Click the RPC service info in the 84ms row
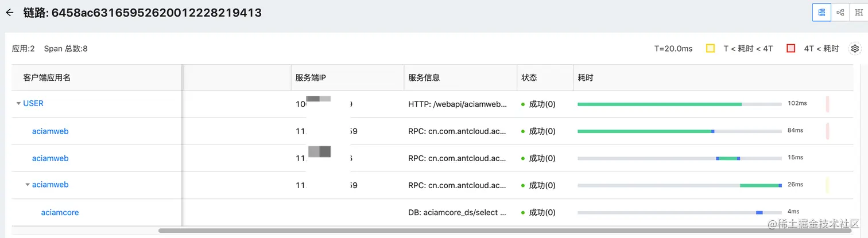The image size is (868, 238). point(458,131)
